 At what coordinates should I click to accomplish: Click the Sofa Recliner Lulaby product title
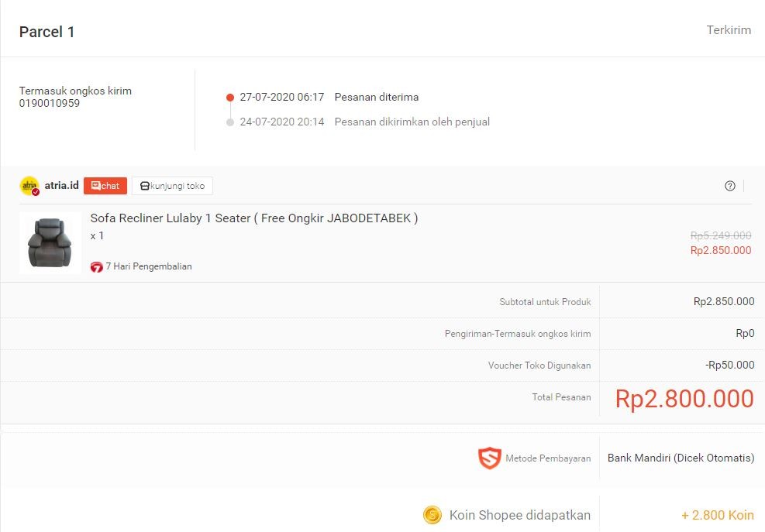tap(253, 218)
